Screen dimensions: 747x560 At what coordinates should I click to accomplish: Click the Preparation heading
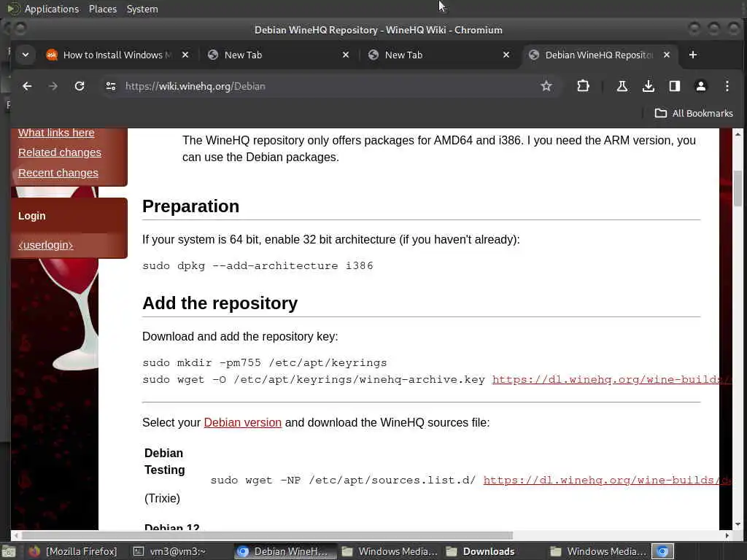click(x=190, y=206)
